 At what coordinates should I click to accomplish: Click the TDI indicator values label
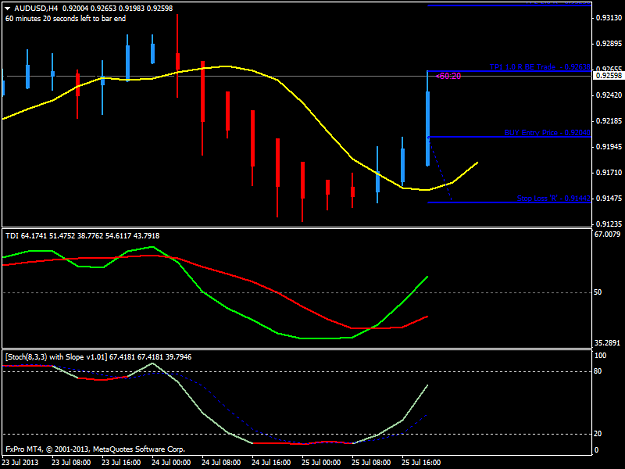coord(83,236)
